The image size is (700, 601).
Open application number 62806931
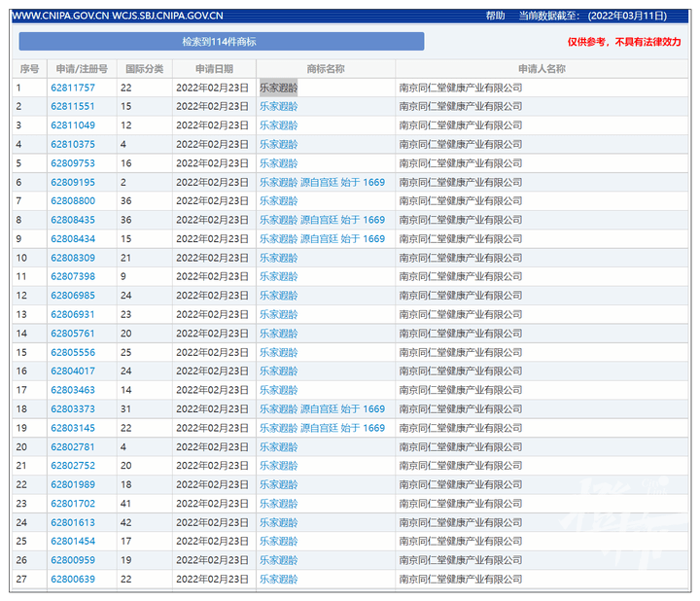click(x=73, y=314)
